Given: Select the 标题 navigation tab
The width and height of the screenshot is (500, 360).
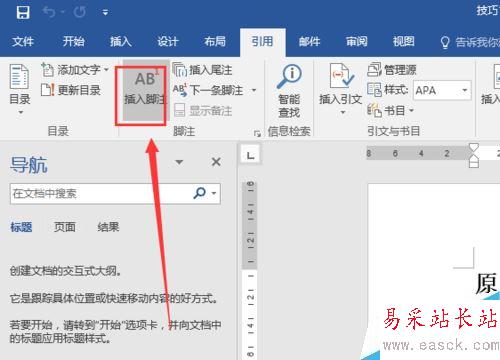Looking at the screenshot, I should 21,227.
